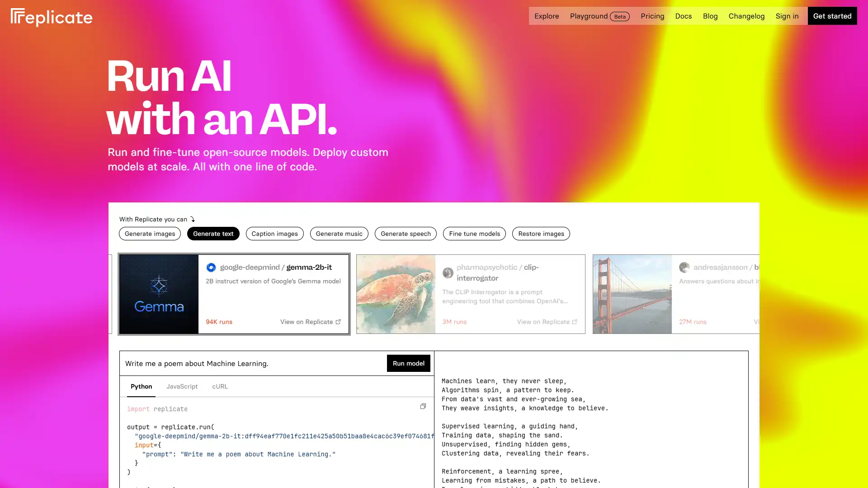Screen dimensions: 868x488
Task: Click the Golden Gate bridge thumbnail
Action: (632, 294)
